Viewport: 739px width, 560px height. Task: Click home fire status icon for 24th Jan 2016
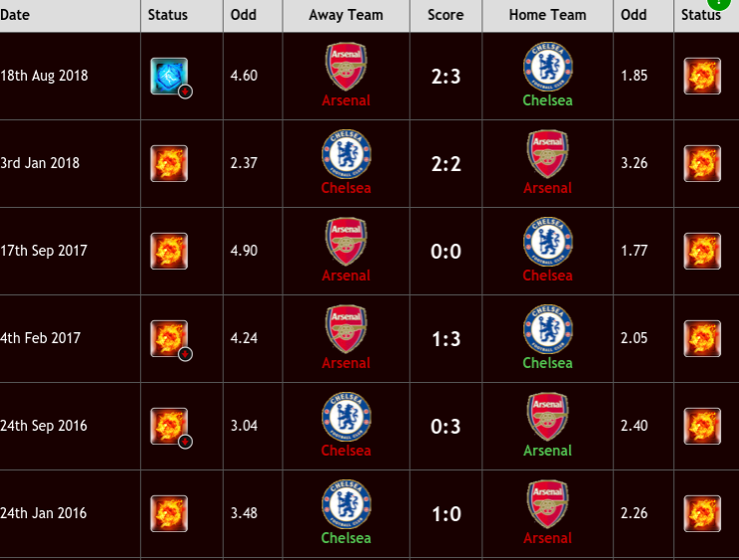point(702,514)
